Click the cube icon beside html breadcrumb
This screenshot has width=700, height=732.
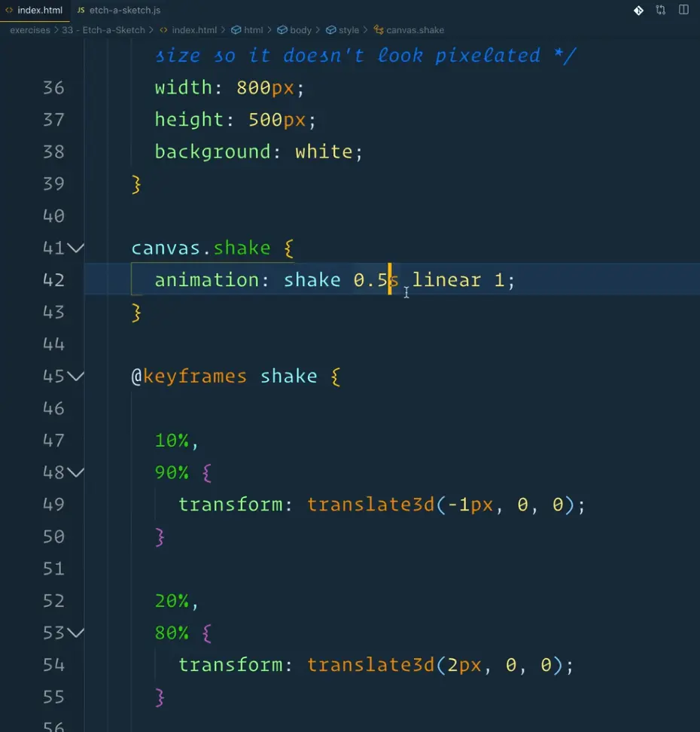(x=236, y=30)
